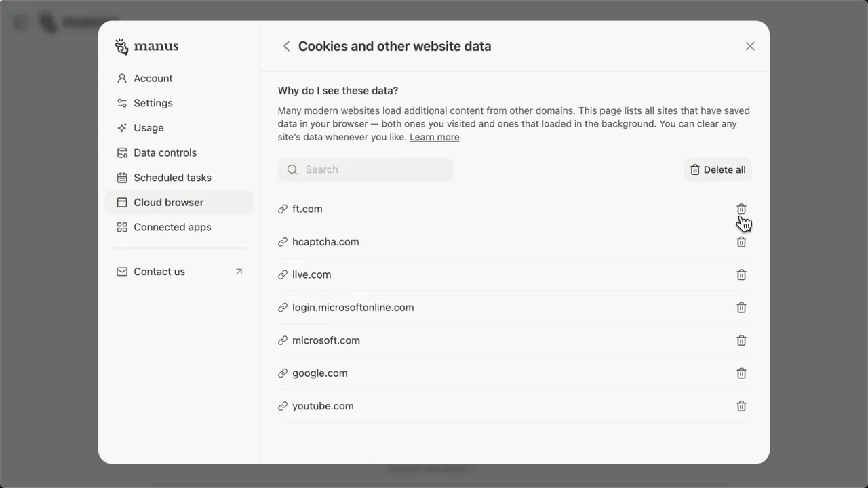Click trash icon next to live.com
Viewport: 868px width, 488px height.
(x=741, y=274)
